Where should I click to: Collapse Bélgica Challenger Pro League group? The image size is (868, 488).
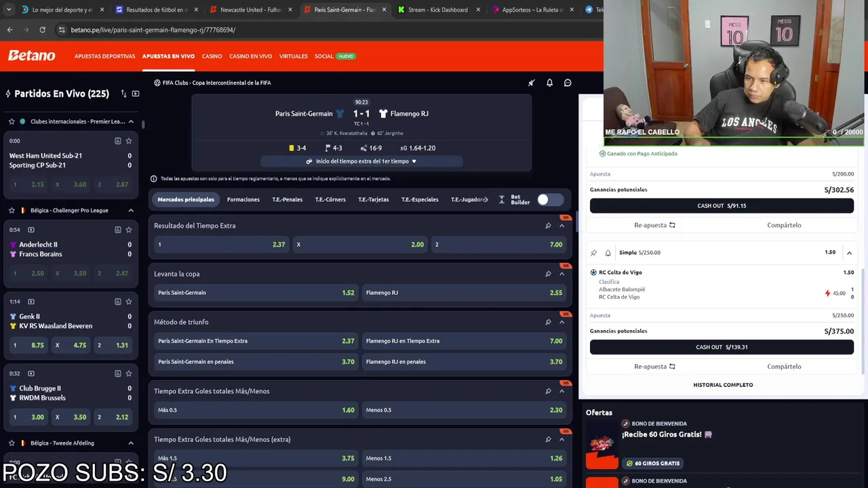click(131, 210)
